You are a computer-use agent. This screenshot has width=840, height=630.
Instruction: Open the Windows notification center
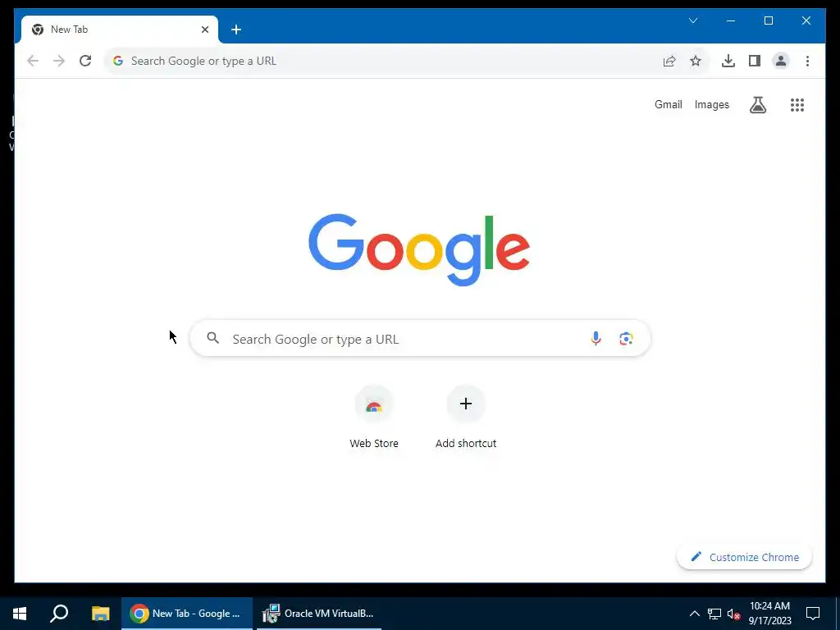(x=813, y=614)
